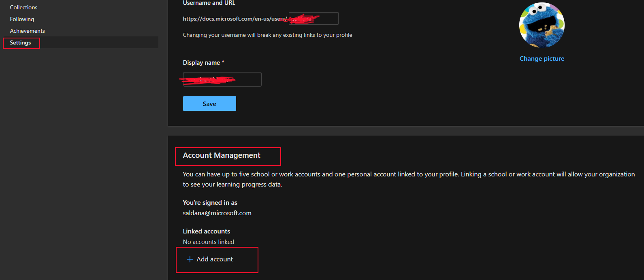644x280 pixels.
Task: Click the Display name field label
Action: coord(203,63)
